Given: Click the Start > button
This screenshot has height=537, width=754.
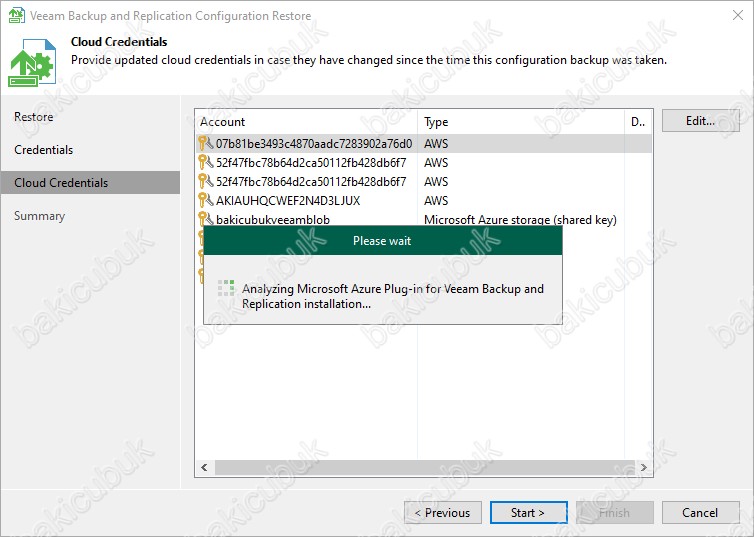Looking at the screenshot, I should (x=528, y=512).
